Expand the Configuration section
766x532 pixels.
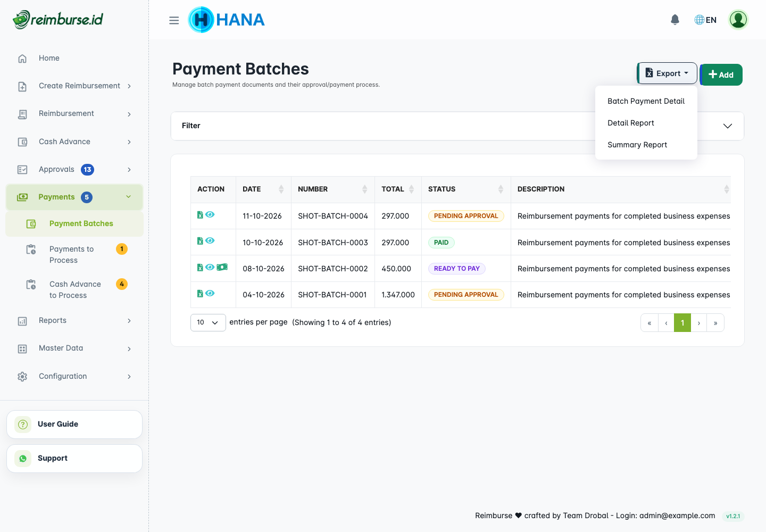coord(74,376)
